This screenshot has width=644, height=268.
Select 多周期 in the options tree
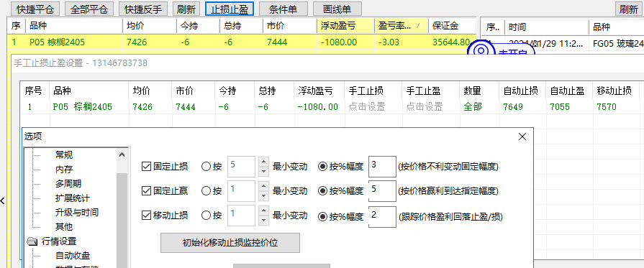click(68, 184)
